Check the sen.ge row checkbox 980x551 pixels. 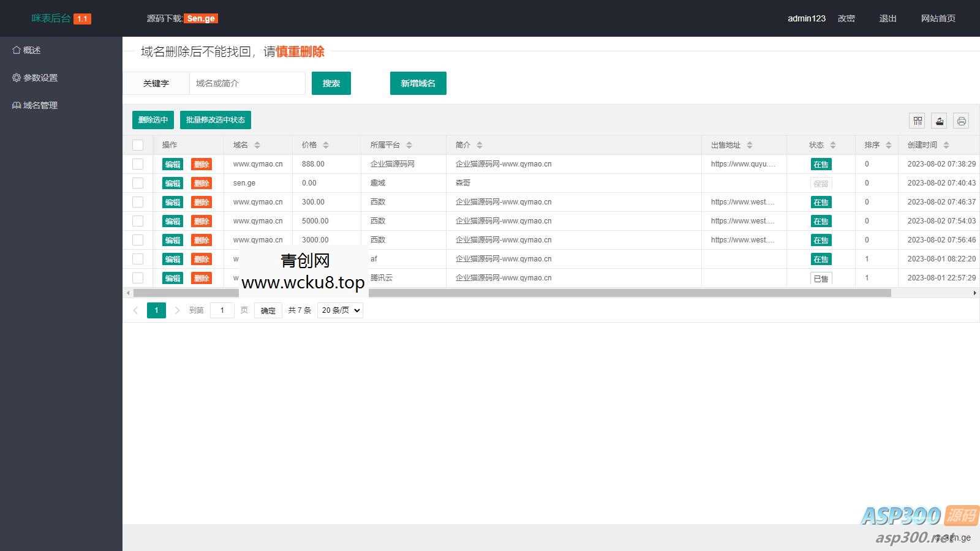click(138, 183)
